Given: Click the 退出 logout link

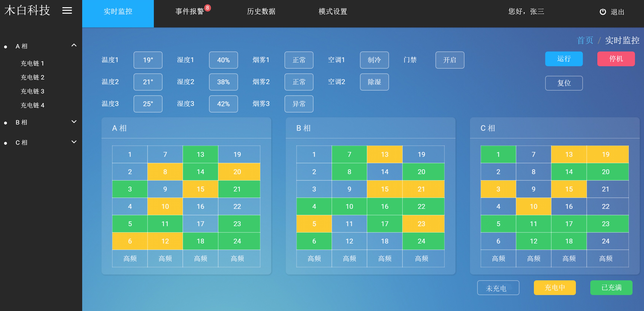Looking at the screenshot, I should point(617,12).
